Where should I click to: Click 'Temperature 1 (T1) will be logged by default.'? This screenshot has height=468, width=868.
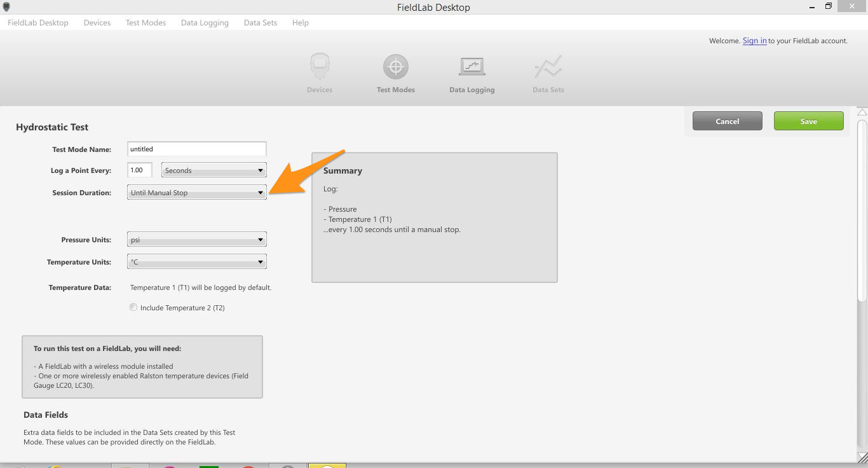[201, 287]
